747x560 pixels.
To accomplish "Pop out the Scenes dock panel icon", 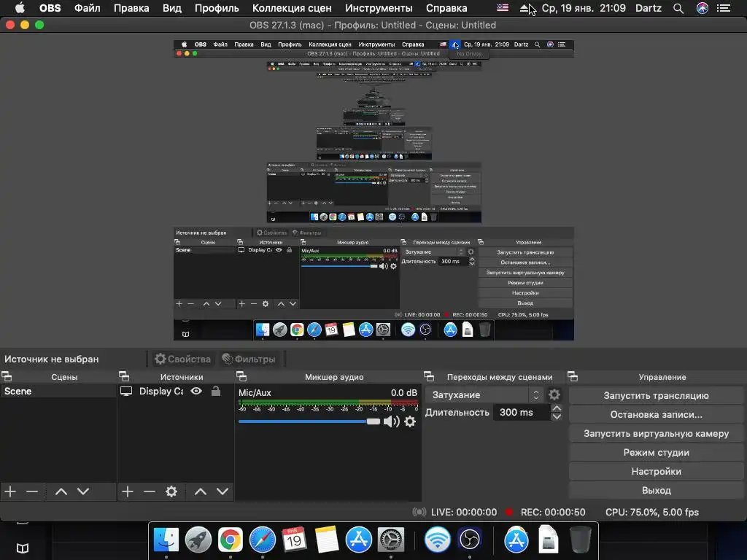I will tap(7, 377).
